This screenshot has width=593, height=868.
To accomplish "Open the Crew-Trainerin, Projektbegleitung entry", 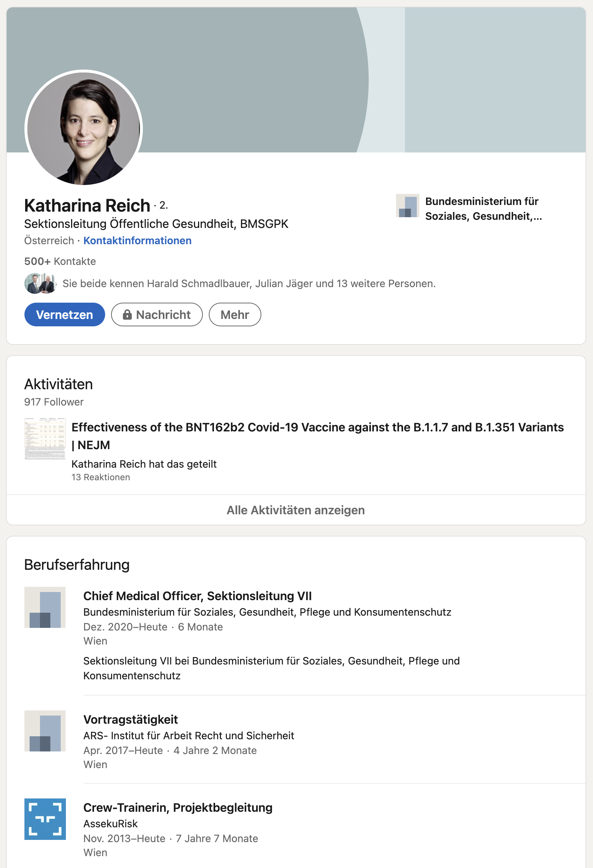I will pos(178,807).
